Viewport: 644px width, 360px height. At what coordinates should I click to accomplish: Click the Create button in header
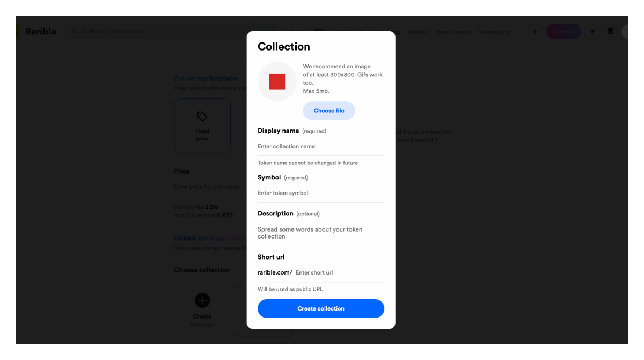click(563, 32)
